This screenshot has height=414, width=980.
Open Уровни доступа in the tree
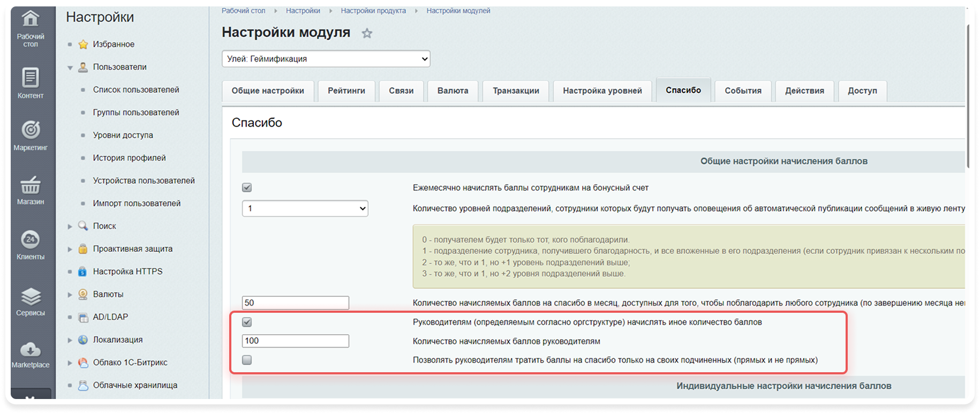(x=123, y=135)
